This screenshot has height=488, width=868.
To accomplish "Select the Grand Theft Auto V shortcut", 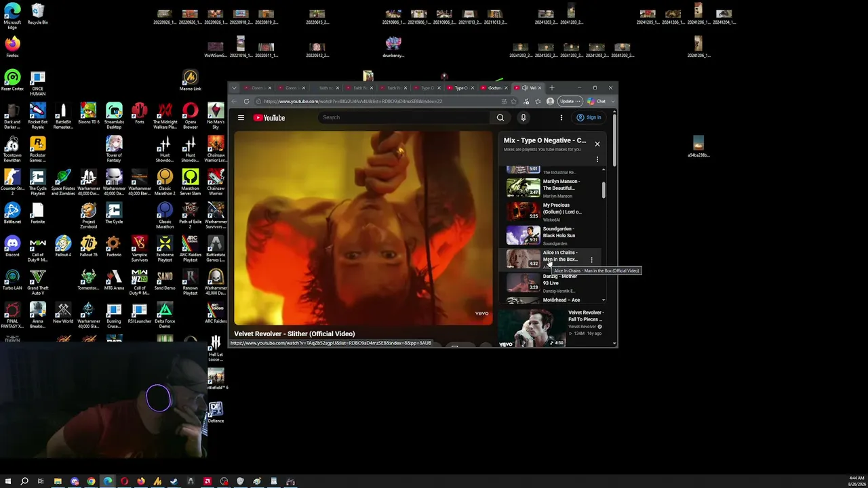I will tap(37, 282).
